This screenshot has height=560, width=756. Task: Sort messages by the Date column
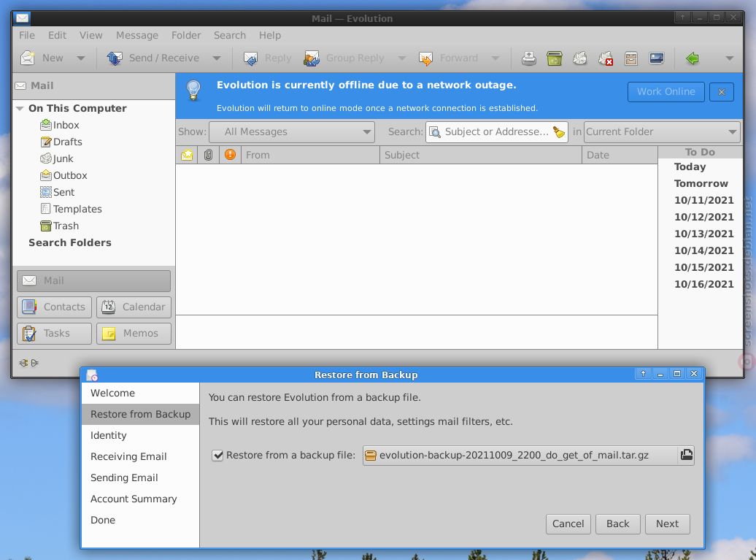tap(620, 155)
